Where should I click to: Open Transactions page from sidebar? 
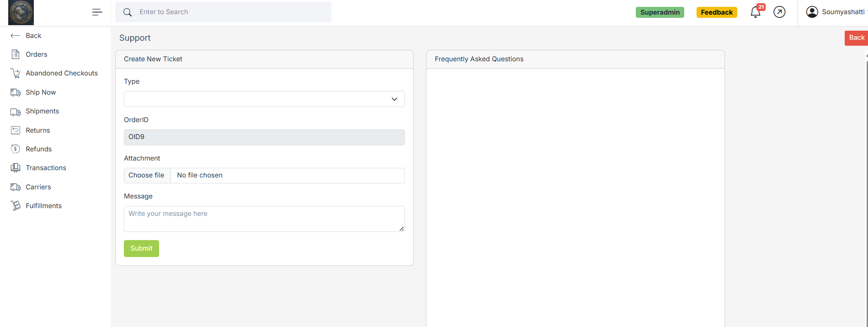click(x=46, y=168)
